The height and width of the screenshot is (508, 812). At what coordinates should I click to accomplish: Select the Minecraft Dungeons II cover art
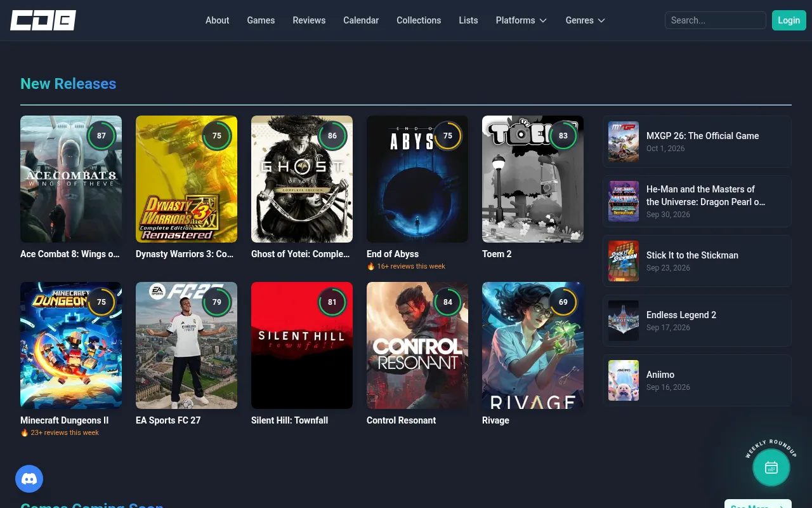coord(71,345)
